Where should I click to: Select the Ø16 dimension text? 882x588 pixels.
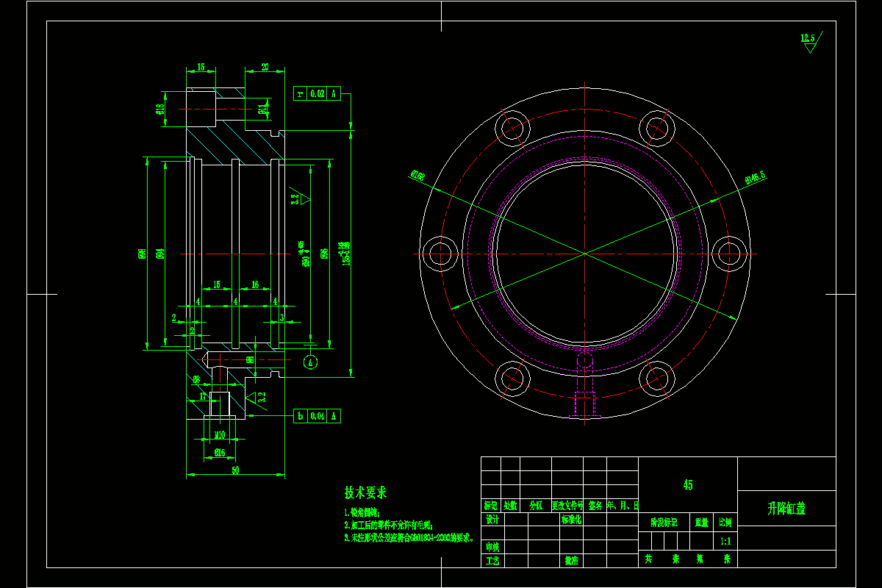[x=220, y=452]
